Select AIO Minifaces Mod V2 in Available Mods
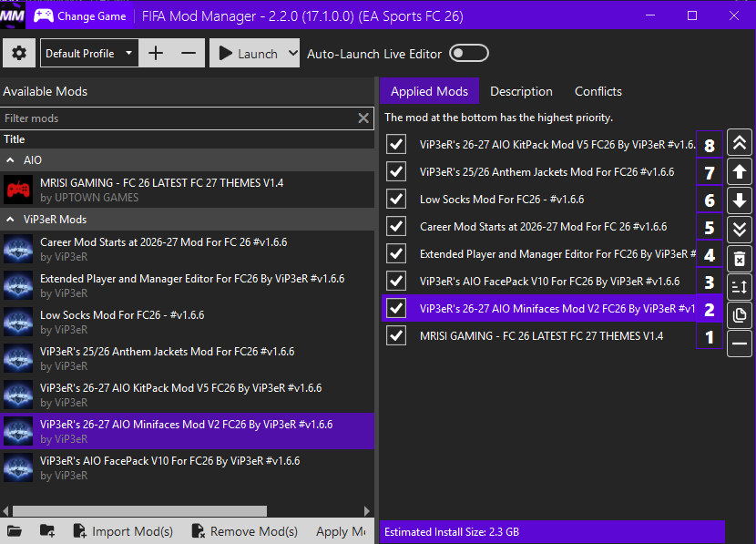This screenshot has height=544, width=756. [x=187, y=431]
